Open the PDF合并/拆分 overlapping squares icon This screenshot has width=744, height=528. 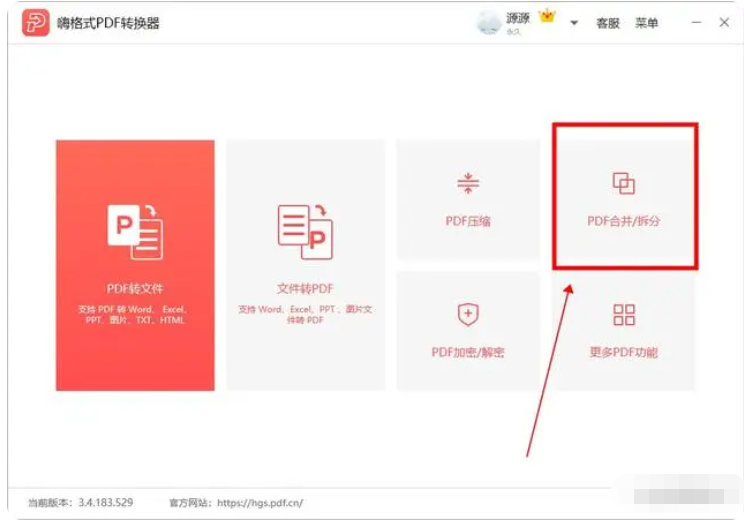tap(624, 183)
